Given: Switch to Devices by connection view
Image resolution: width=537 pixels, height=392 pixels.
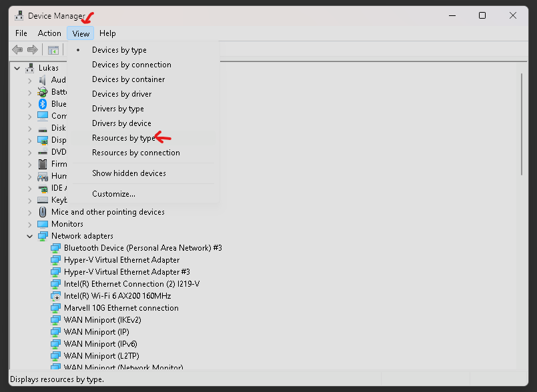Looking at the screenshot, I should 131,65.
